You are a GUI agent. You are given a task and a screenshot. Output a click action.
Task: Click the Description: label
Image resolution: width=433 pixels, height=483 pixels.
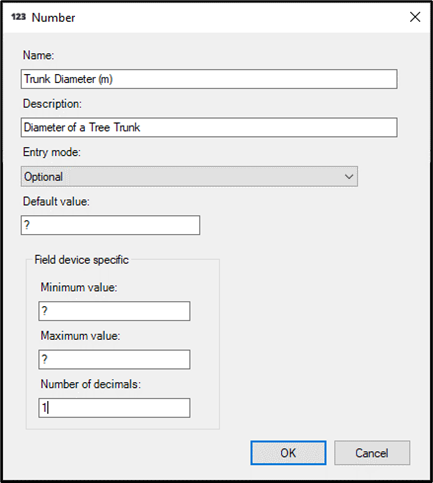[52, 104]
